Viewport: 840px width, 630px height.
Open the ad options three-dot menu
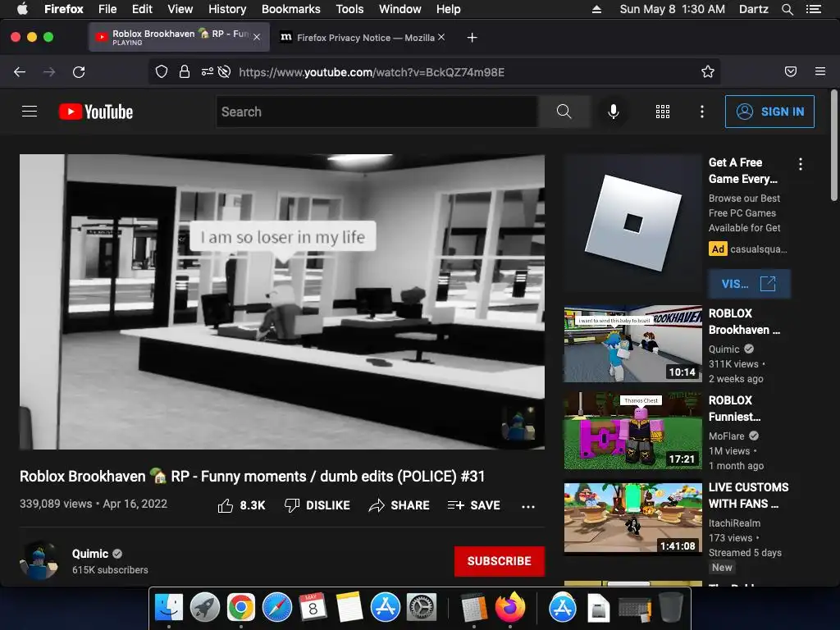point(801,164)
